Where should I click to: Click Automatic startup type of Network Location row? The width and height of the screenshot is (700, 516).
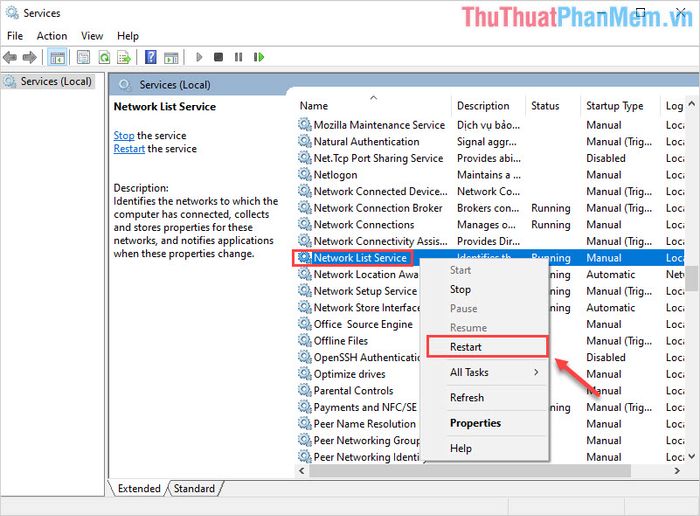[x=610, y=274]
